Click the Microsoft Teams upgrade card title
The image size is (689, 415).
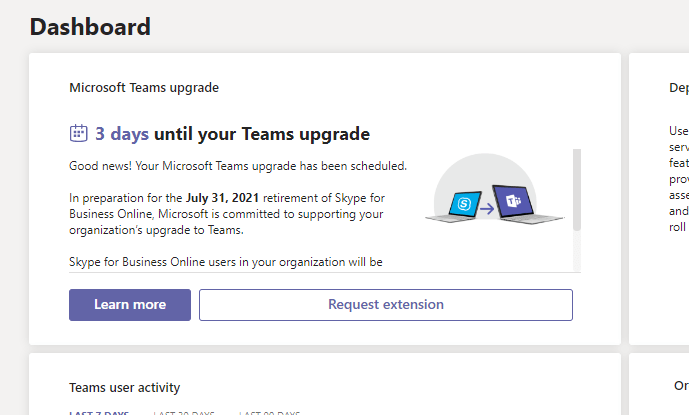click(144, 87)
